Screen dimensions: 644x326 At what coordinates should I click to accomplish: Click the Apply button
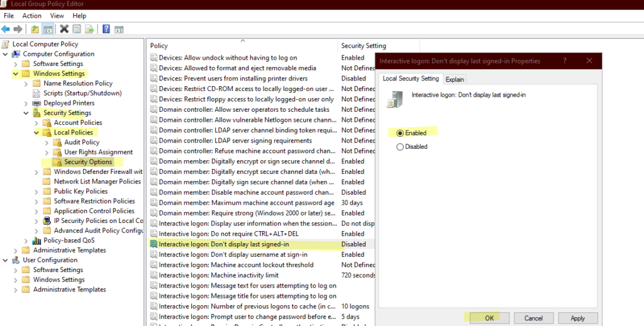tap(577, 318)
